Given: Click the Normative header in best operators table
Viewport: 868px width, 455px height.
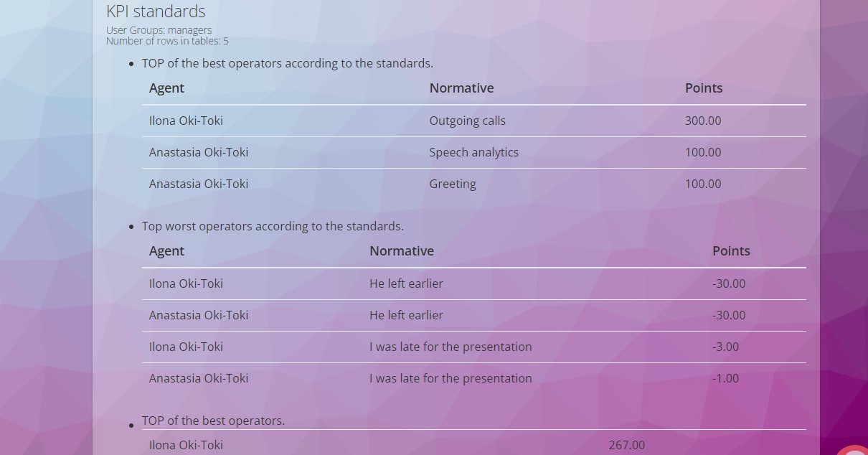Looking at the screenshot, I should coord(461,88).
